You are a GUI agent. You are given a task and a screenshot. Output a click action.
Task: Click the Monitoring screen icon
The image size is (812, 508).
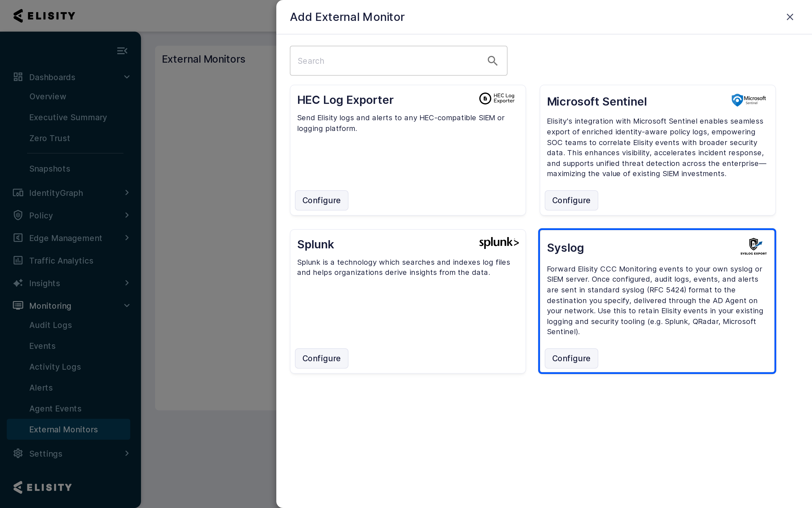point(18,305)
